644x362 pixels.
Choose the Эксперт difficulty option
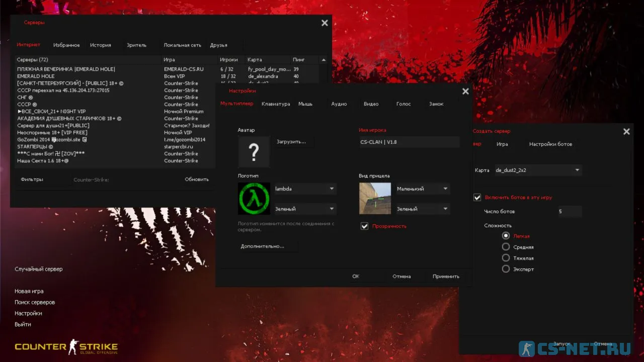(x=506, y=269)
